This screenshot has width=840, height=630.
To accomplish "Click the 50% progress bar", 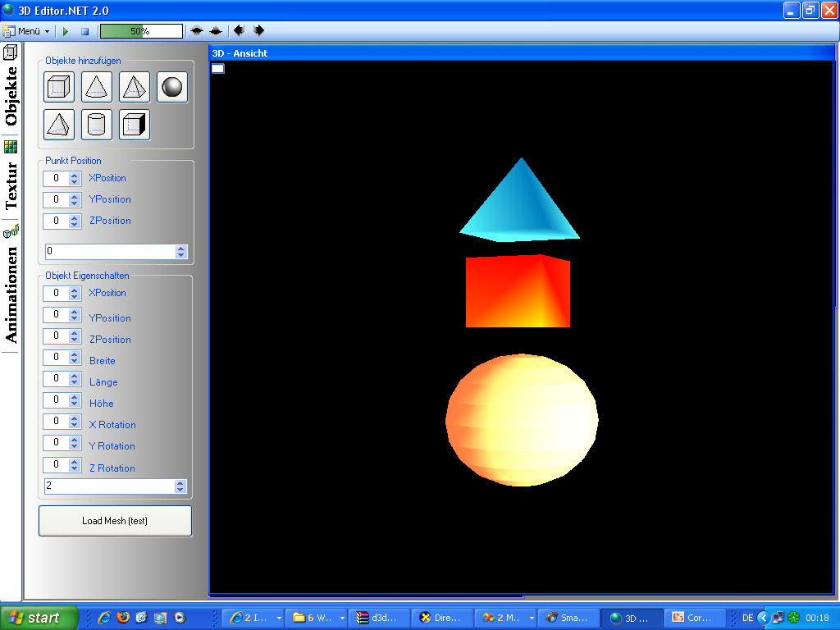I will coord(141,31).
